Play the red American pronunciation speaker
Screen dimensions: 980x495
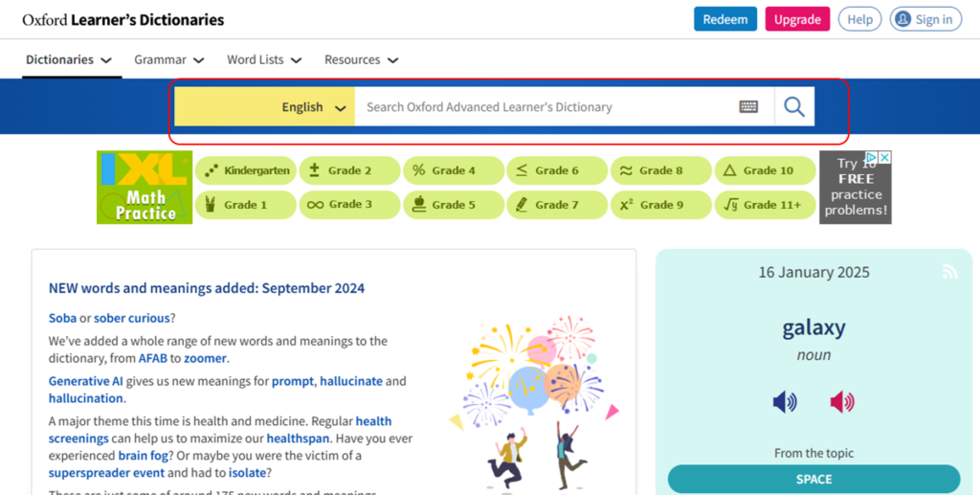(842, 402)
